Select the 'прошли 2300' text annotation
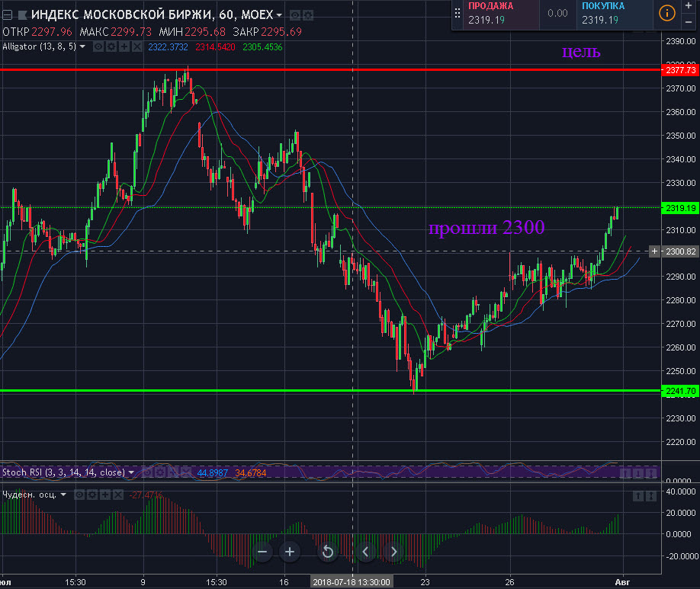 click(486, 228)
